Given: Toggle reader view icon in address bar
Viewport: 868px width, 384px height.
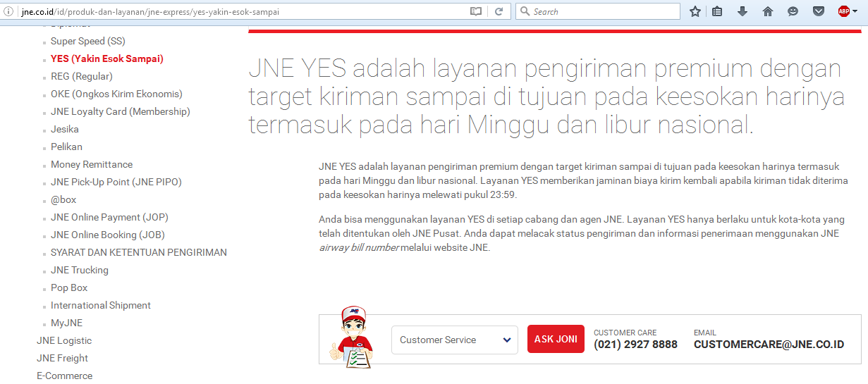Looking at the screenshot, I should 477,11.
